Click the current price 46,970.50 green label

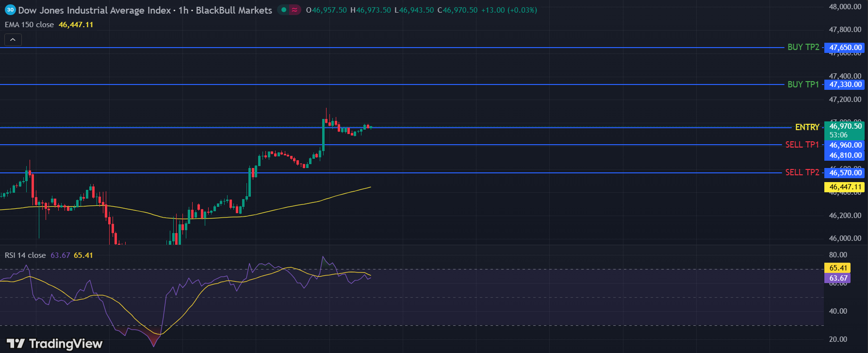coord(845,126)
